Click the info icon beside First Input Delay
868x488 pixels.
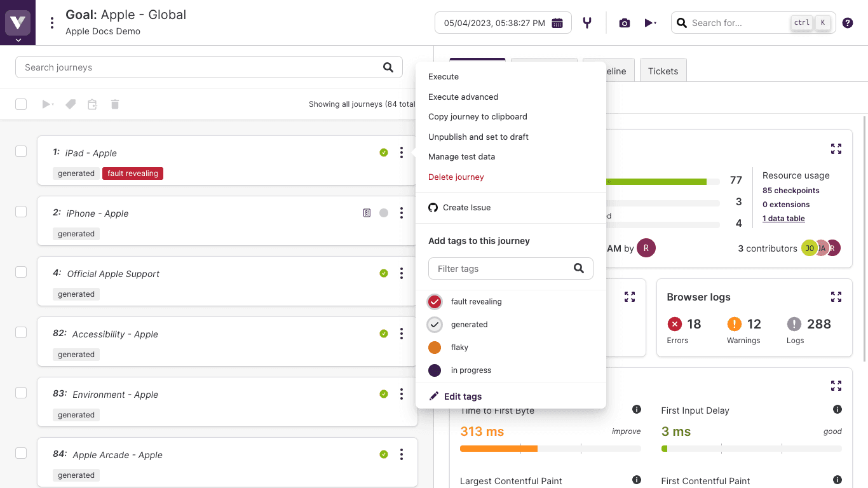[837, 410]
